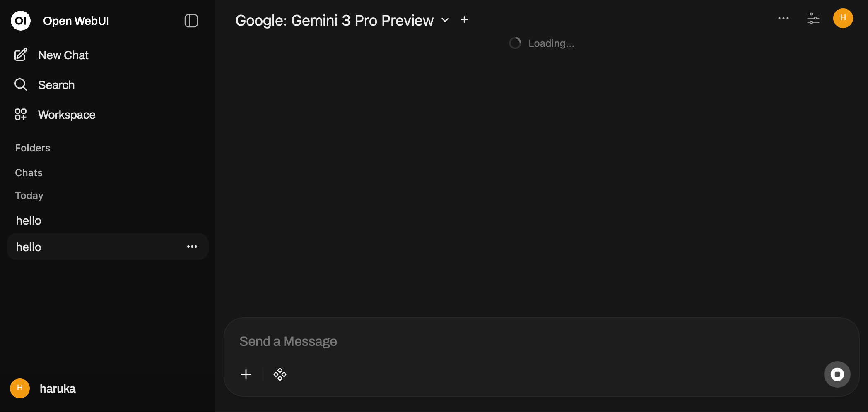The width and height of the screenshot is (868, 412).
Task: Expand the Folders section
Action: (33, 148)
